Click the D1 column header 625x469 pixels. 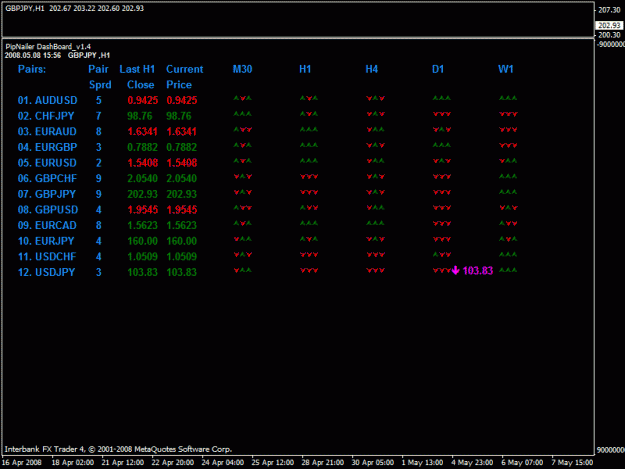[x=438, y=69]
